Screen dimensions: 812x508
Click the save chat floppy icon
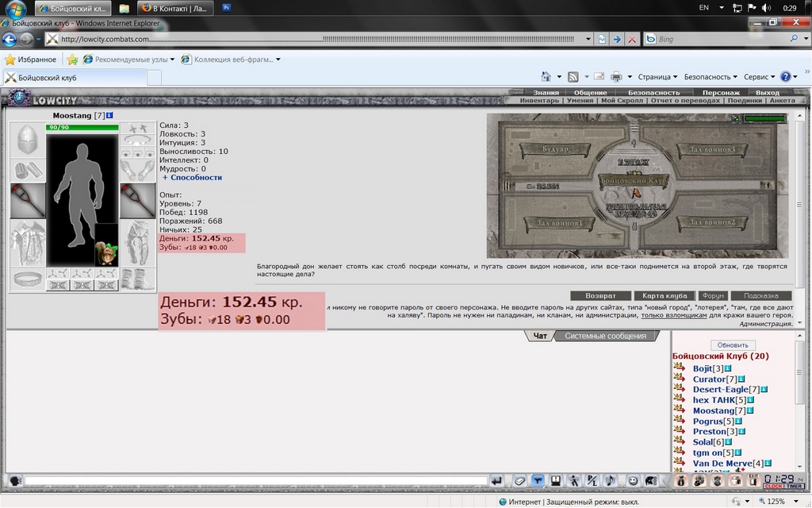(x=556, y=481)
